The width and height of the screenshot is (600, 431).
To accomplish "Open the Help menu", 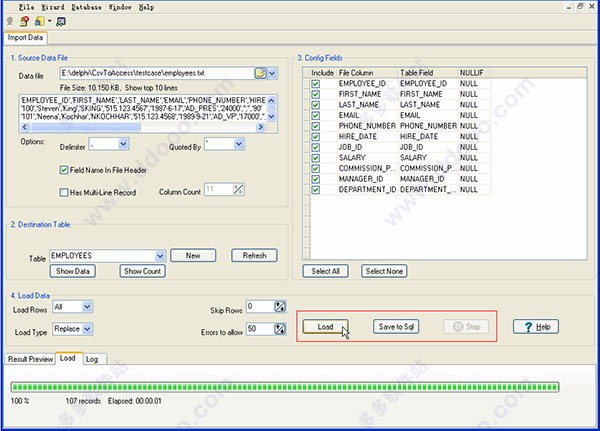I will coord(146,7).
